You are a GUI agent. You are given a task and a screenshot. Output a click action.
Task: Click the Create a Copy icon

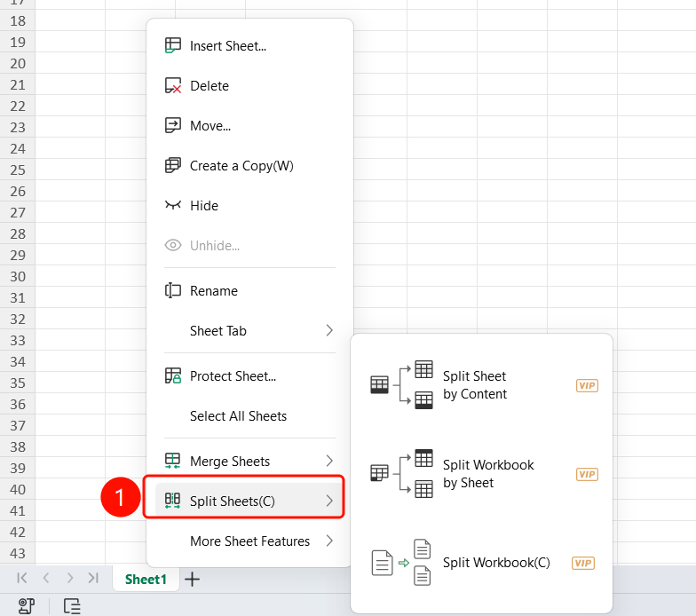172,165
